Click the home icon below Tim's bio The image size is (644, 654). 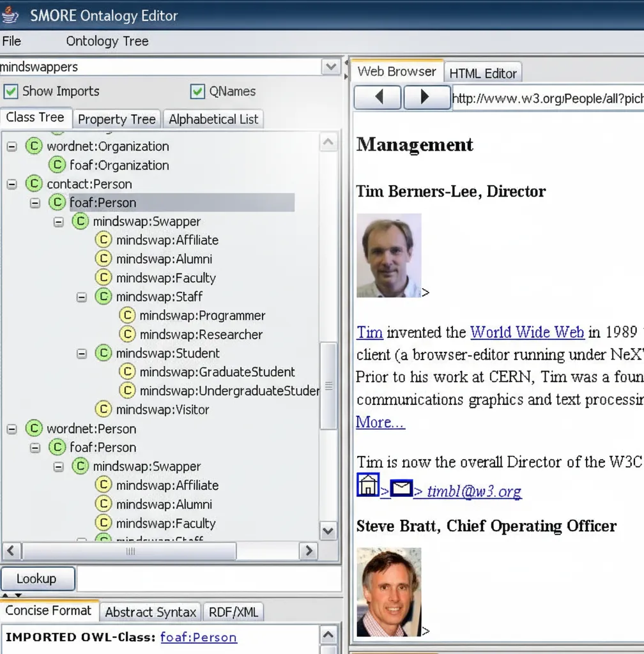[x=367, y=485]
